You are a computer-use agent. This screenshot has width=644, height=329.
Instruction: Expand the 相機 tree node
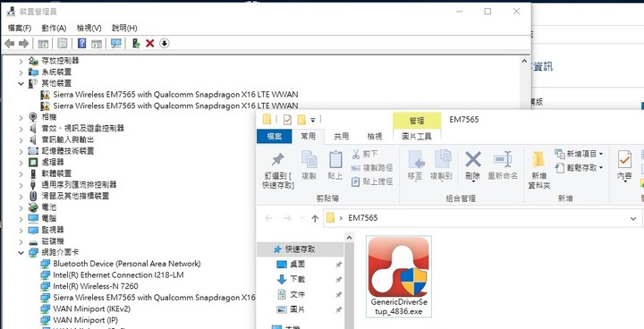click(21, 117)
